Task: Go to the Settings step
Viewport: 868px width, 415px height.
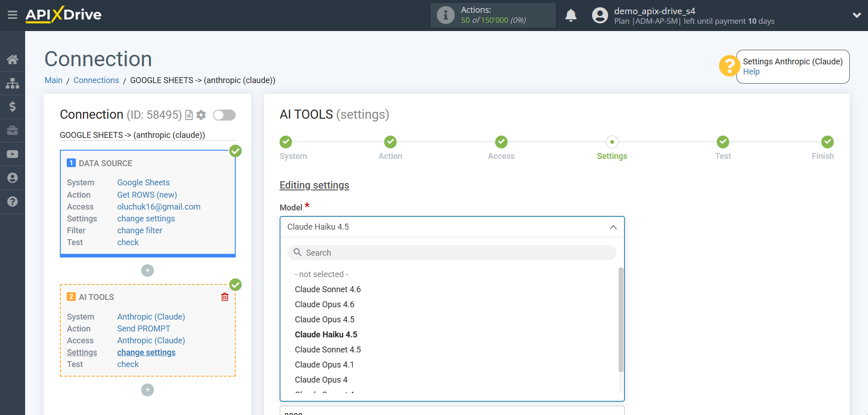Action: [x=612, y=142]
